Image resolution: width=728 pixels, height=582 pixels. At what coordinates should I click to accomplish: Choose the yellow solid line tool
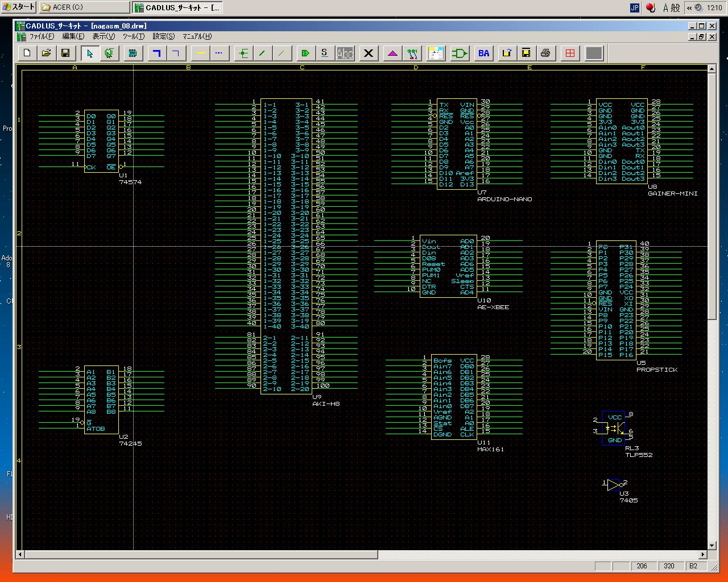point(201,53)
